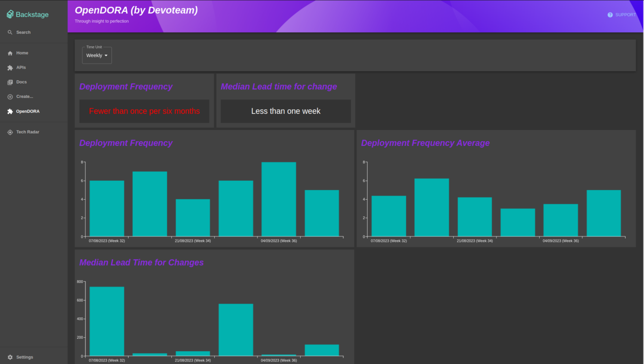Image resolution: width=644 pixels, height=364 pixels.
Task: Click the "OpenDORA (by Devoteam)" page title
Action: tap(136, 10)
